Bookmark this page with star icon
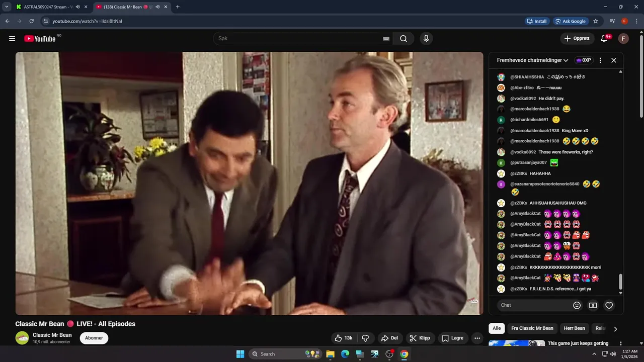The width and height of the screenshot is (644, 362). point(596,21)
